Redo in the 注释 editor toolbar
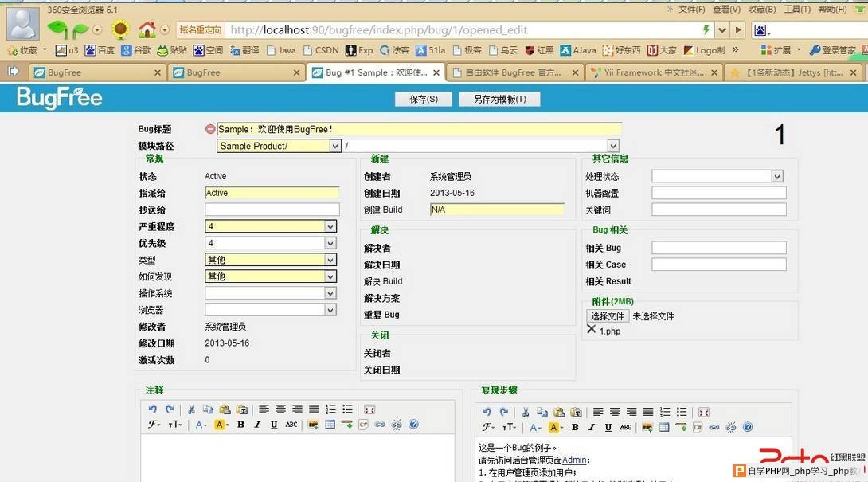This screenshot has height=482, width=868. (x=170, y=410)
